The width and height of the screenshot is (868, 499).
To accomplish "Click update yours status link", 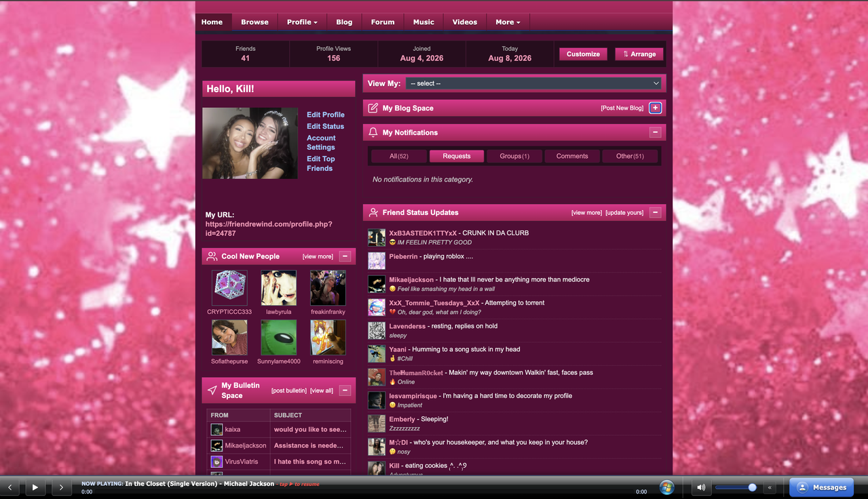I will coord(624,212).
